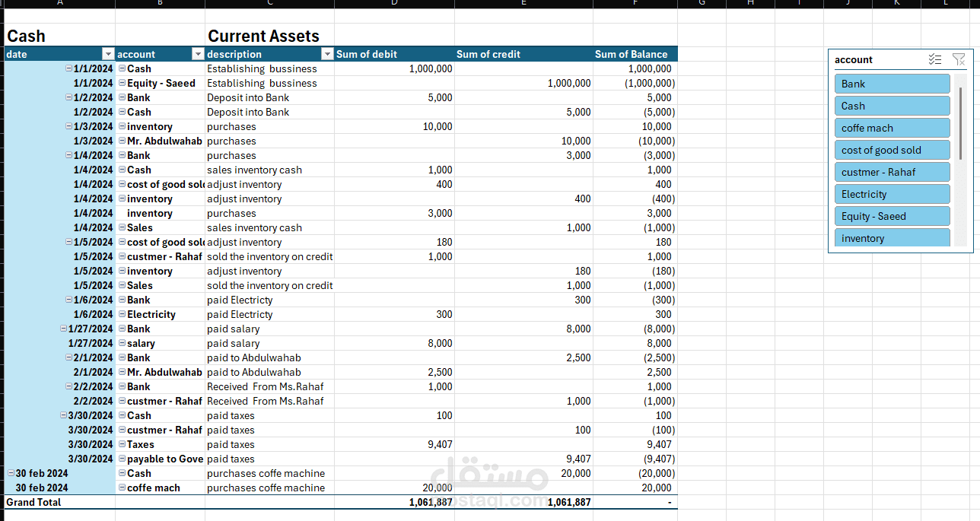This screenshot has height=521, width=980.
Task: Collapse the 2/1/2024 date group
Action: click(68, 357)
